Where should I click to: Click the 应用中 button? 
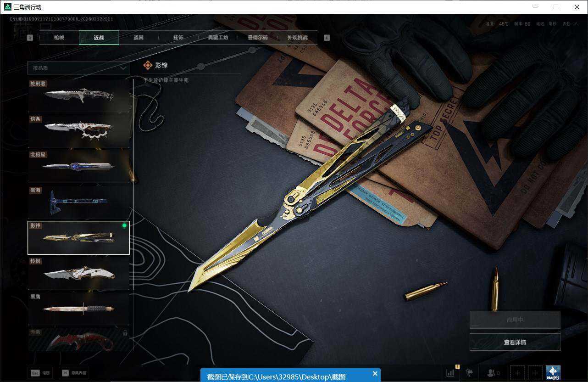pos(515,320)
